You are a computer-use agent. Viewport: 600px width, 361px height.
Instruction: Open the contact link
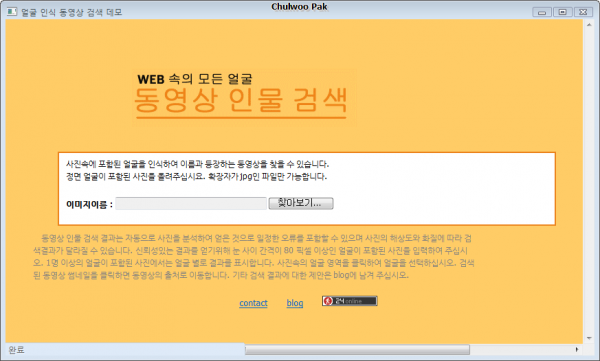[x=253, y=303]
